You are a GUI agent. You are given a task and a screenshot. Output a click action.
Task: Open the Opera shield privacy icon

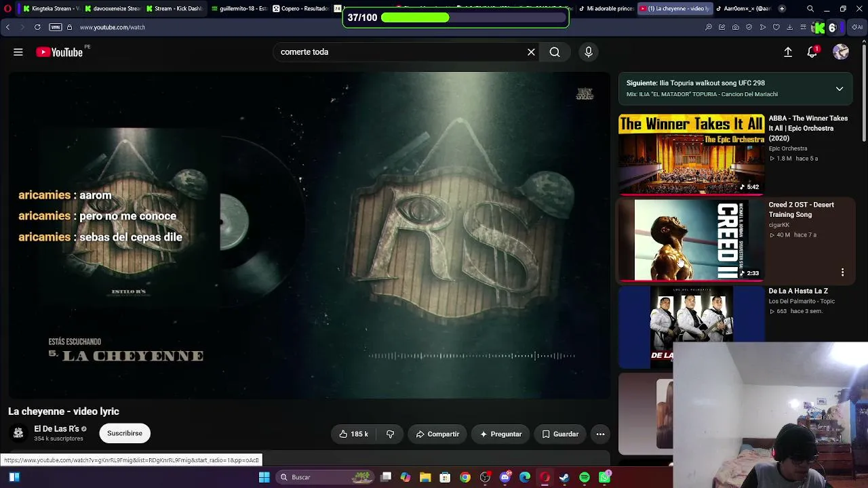click(x=749, y=27)
